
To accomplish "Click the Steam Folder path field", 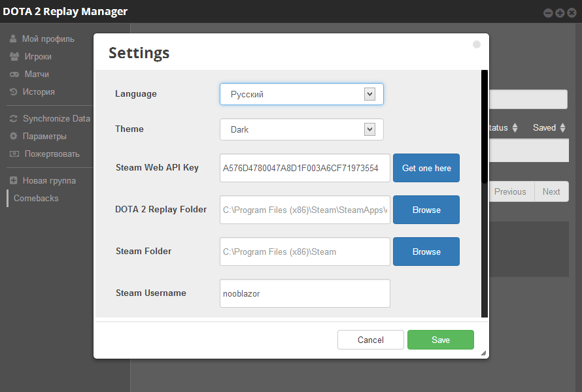I will 305,252.
